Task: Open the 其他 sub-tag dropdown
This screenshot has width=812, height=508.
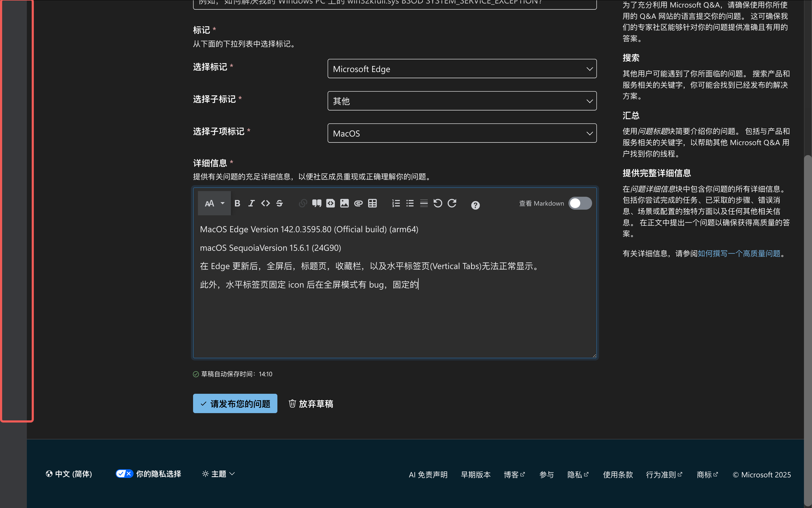Action: [462, 101]
